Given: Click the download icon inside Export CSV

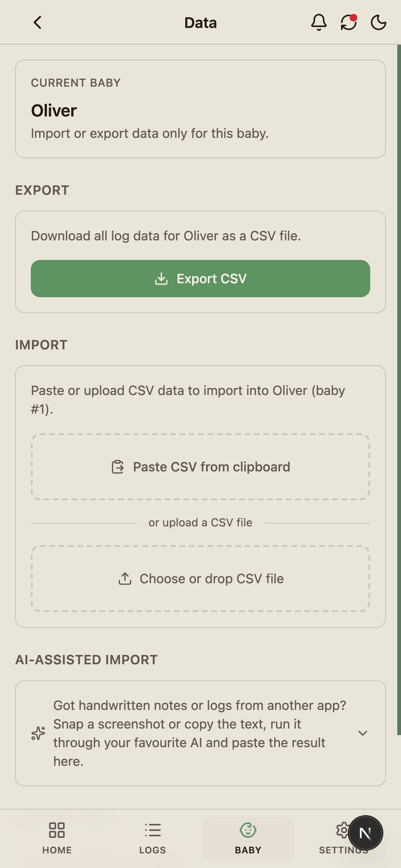Looking at the screenshot, I should (161, 279).
